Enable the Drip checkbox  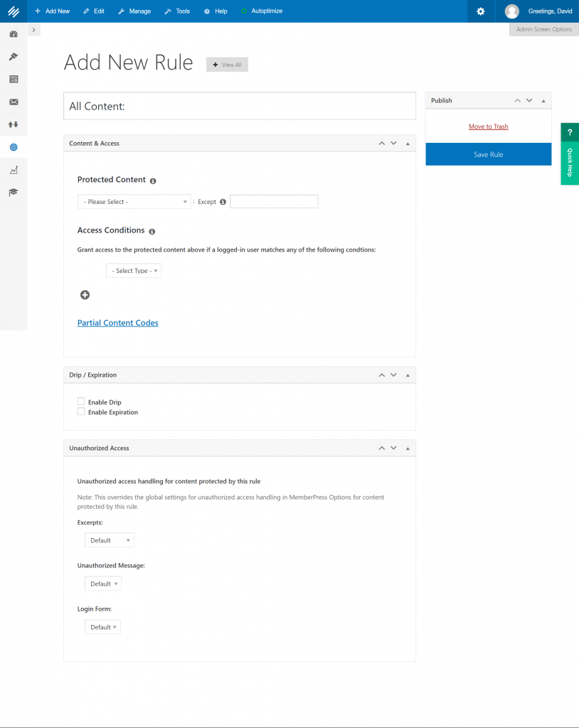81,402
